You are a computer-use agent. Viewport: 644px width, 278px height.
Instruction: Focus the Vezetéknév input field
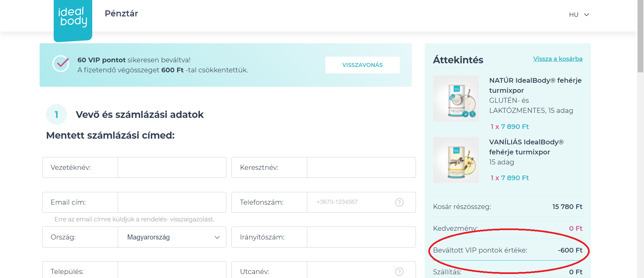click(x=172, y=167)
